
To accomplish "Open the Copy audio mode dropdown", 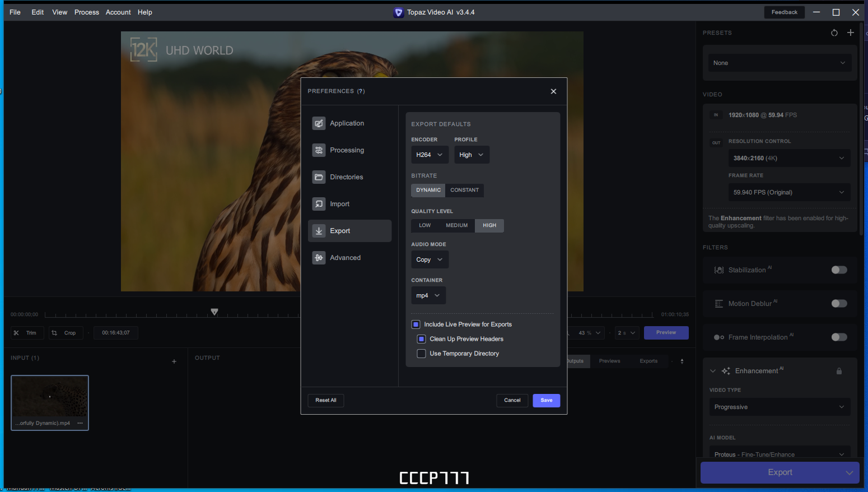I will click(x=430, y=259).
